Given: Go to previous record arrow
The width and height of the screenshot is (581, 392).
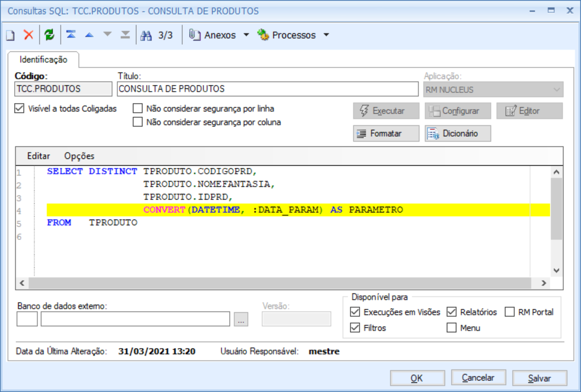Looking at the screenshot, I should (90, 35).
